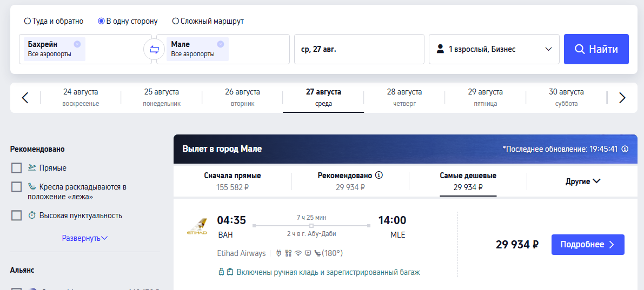The width and height of the screenshot is (644, 290).
Task: Tick the Высокая пунктуальность checkbox
Action: pos(16,215)
